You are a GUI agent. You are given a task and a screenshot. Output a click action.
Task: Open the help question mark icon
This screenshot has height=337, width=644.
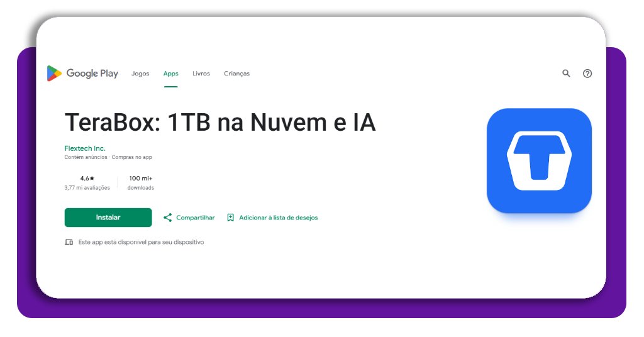point(587,74)
